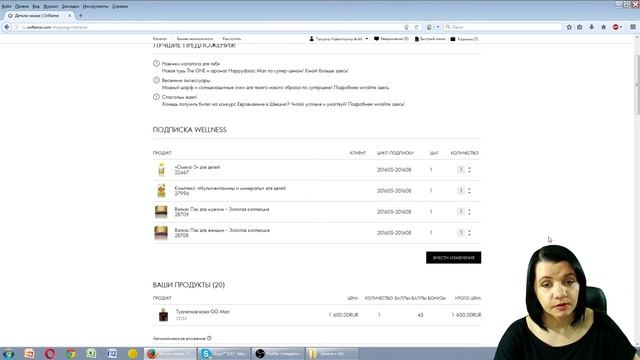The height and width of the screenshot is (360, 640).
Task: Go to the Firefox home page icon
Action: click(603, 27)
